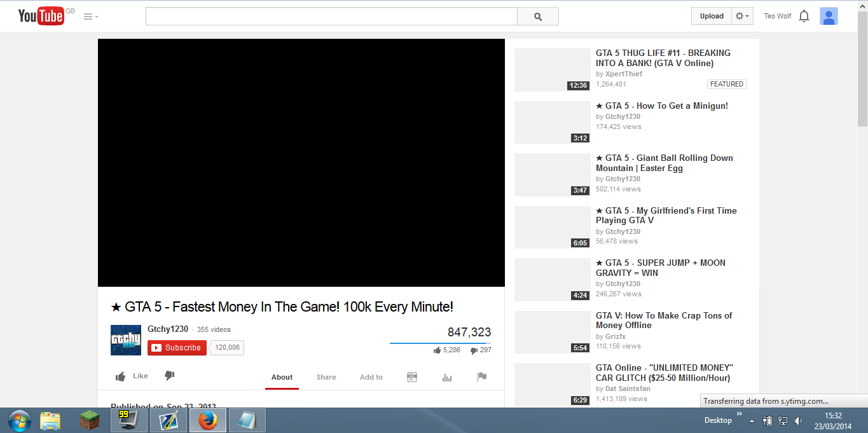This screenshot has height=433, width=868.
Task: Open thumbnail with 4:24 duration
Action: click(x=552, y=280)
